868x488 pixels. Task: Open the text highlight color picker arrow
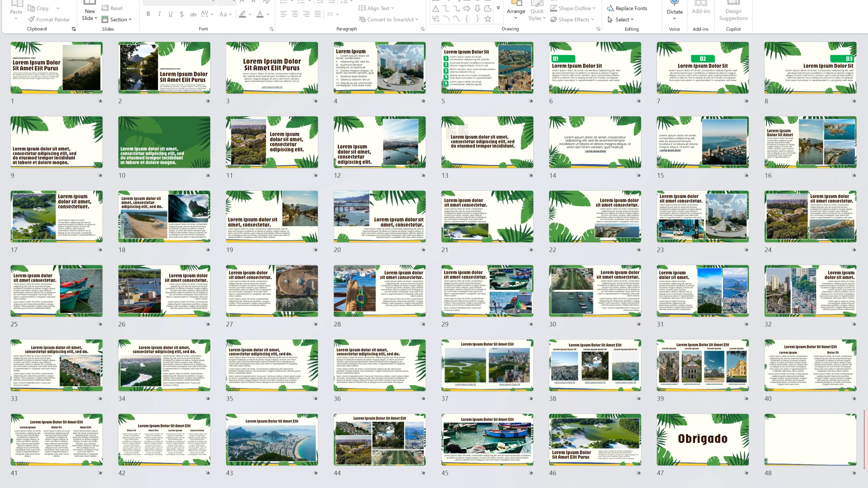[251, 14]
